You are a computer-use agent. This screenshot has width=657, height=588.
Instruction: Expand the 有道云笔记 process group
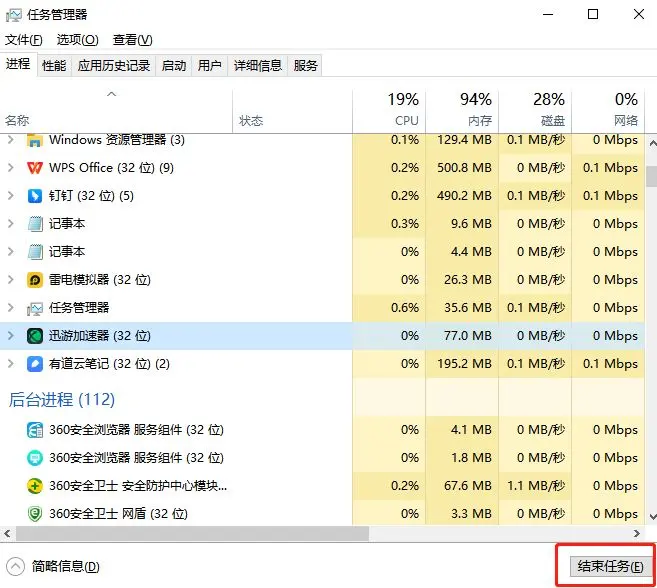click(x=11, y=364)
